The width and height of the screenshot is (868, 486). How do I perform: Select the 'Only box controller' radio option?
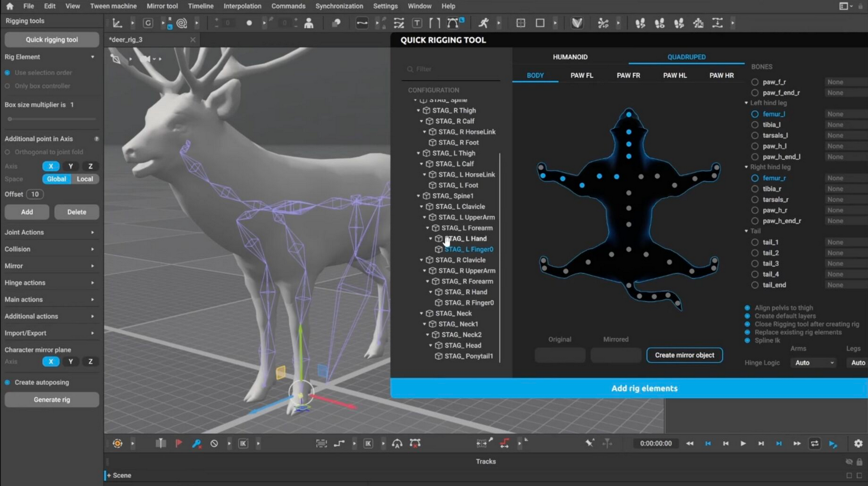click(x=8, y=86)
